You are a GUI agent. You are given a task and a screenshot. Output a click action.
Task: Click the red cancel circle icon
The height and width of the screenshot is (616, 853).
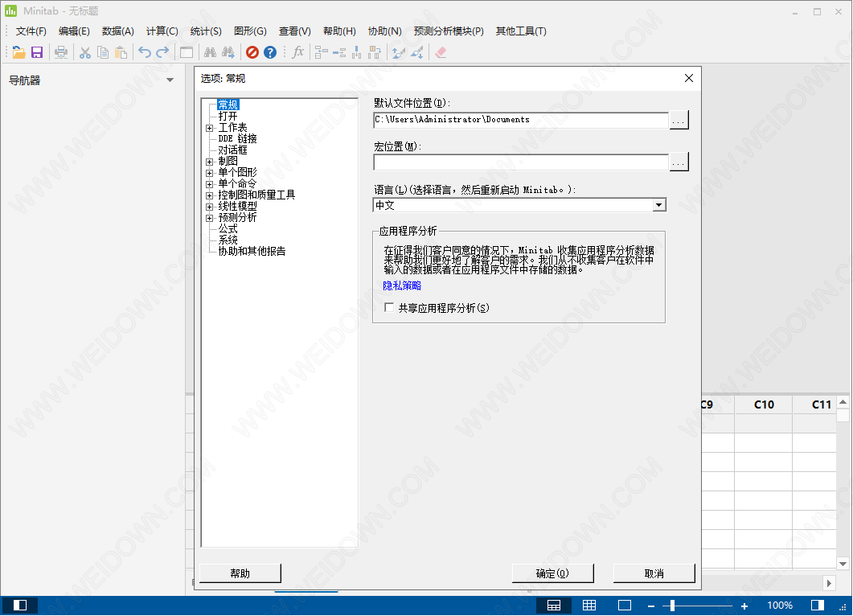[252, 52]
